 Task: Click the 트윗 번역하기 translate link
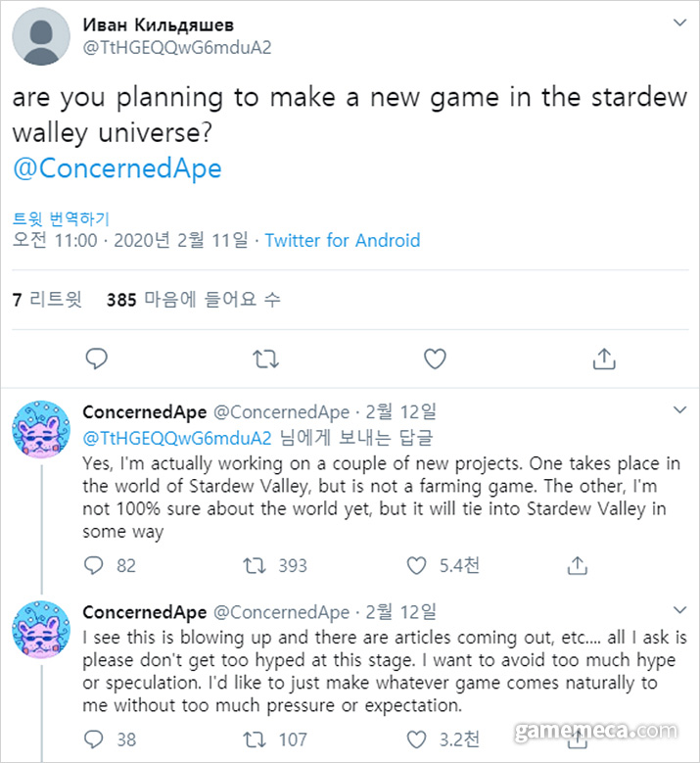tap(61, 218)
